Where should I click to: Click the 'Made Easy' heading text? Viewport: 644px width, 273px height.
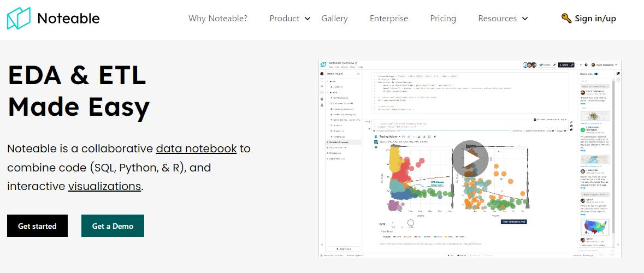click(x=79, y=107)
